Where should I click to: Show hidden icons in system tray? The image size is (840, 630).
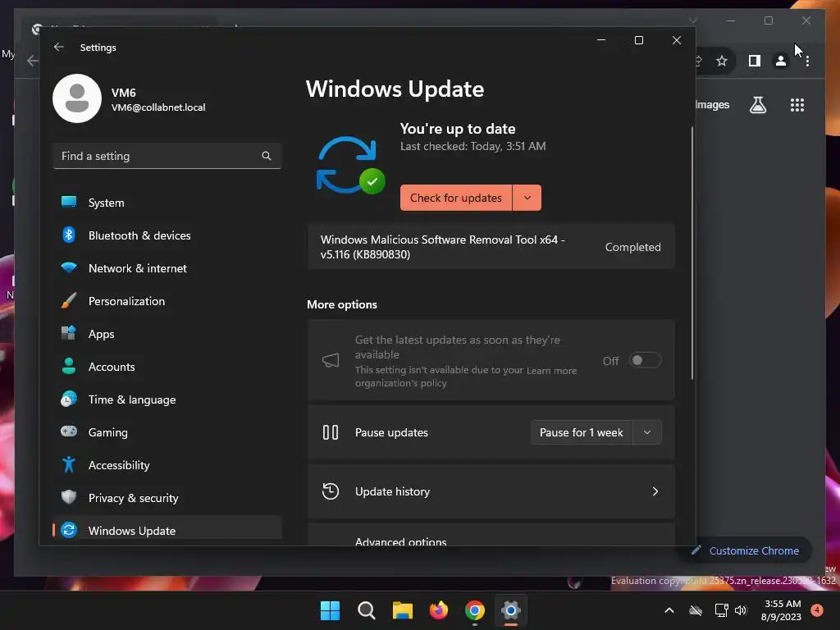tap(669, 610)
